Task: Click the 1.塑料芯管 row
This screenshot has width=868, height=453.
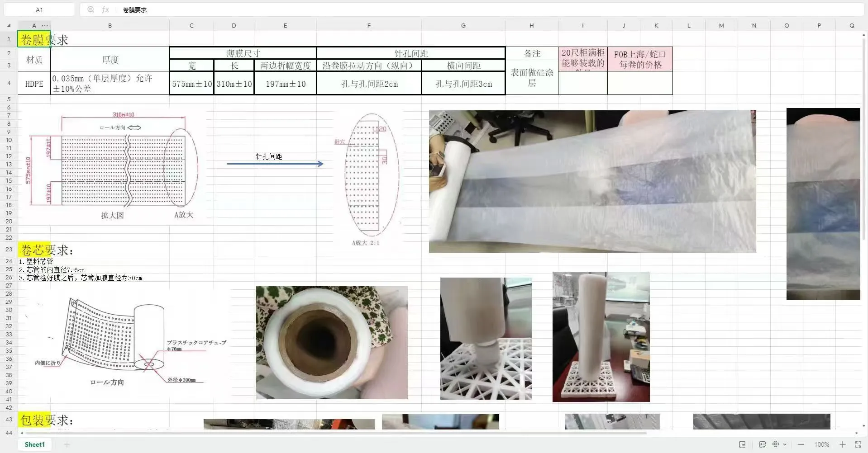Action: click(x=36, y=261)
